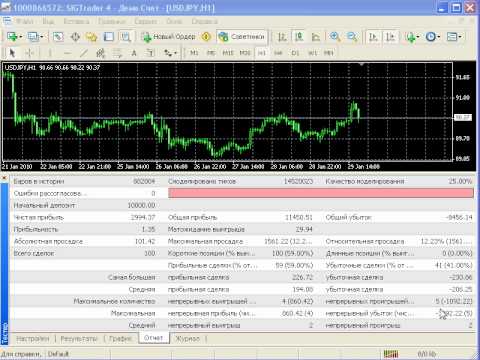Toggle the chart shift button

[x=390, y=37]
